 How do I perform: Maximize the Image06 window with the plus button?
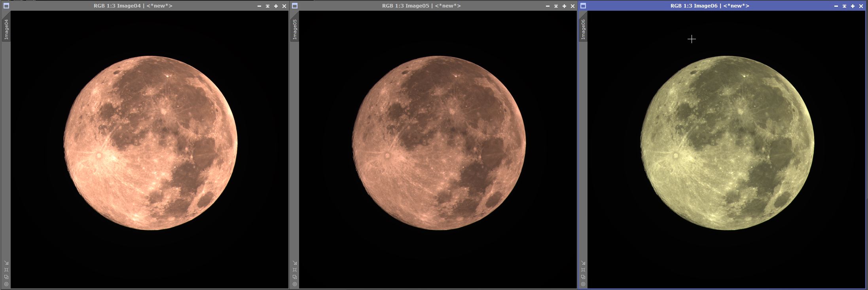pos(853,6)
